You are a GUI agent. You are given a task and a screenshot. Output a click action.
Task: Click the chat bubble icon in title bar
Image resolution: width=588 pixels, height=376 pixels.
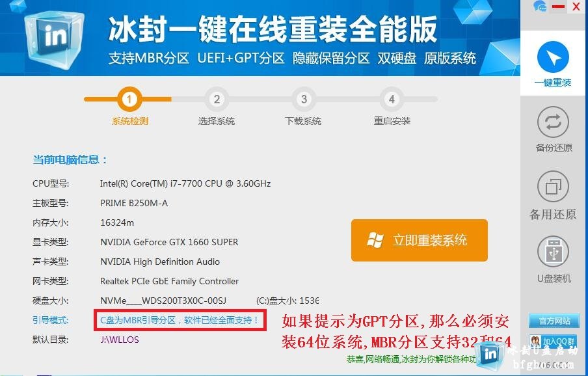(x=540, y=7)
